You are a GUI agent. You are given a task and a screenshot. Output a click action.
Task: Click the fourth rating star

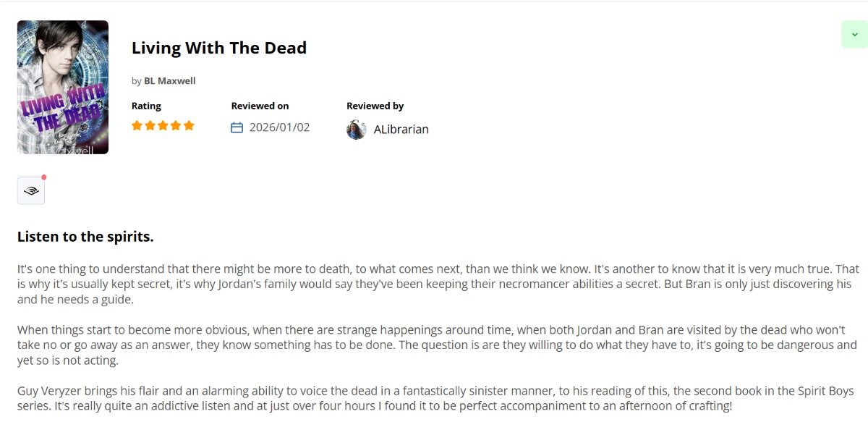176,126
